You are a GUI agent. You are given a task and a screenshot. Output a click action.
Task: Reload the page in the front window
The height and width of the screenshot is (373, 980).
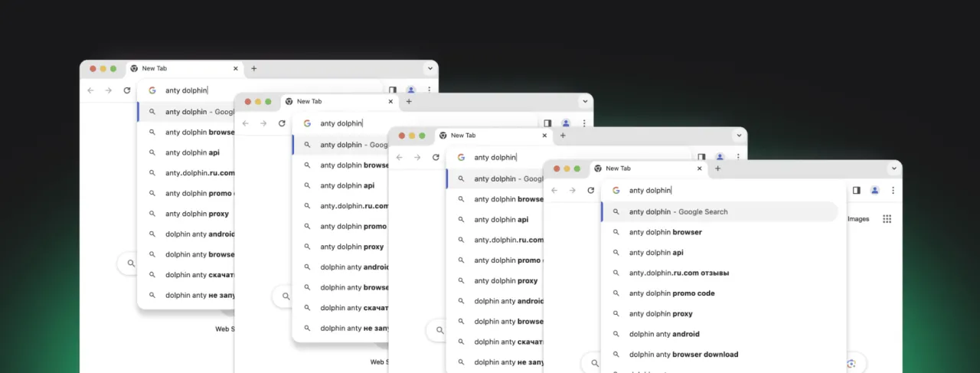click(x=590, y=190)
